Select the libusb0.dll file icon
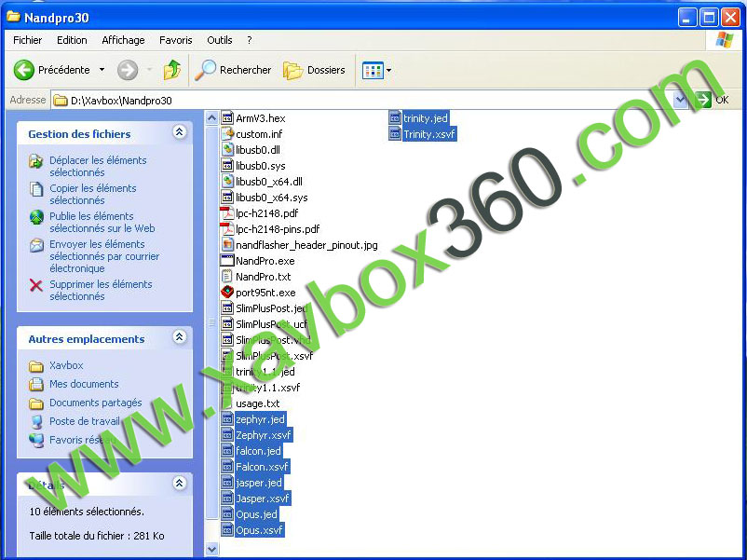This screenshot has height=560, width=747. coord(227,150)
